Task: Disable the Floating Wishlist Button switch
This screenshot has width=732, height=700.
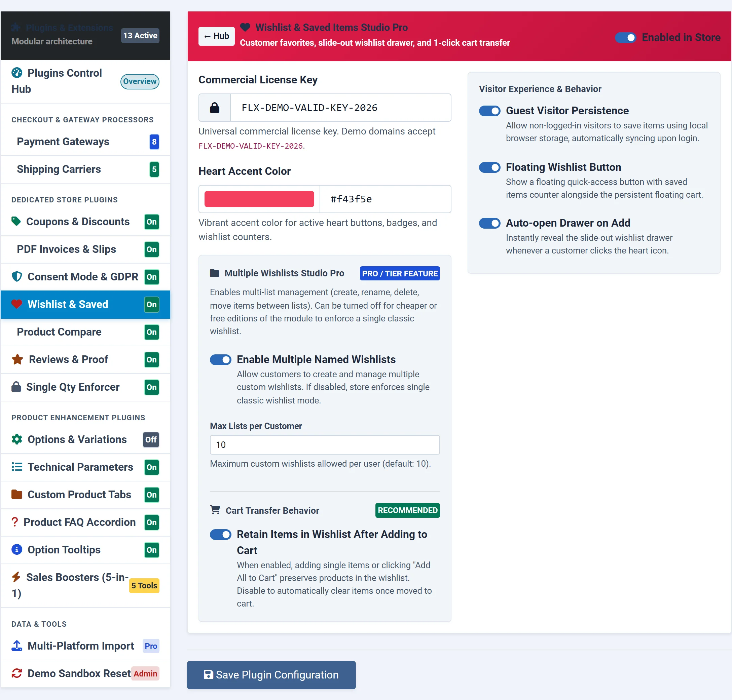Action: (x=489, y=167)
